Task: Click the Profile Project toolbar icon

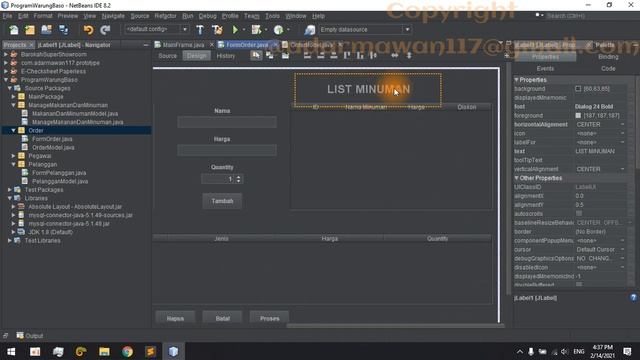Action: click(278, 30)
